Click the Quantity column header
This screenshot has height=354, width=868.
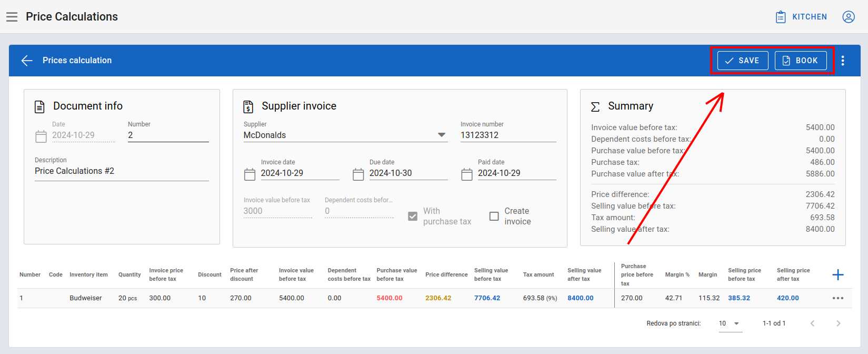pyautogui.click(x=129, y=275)
